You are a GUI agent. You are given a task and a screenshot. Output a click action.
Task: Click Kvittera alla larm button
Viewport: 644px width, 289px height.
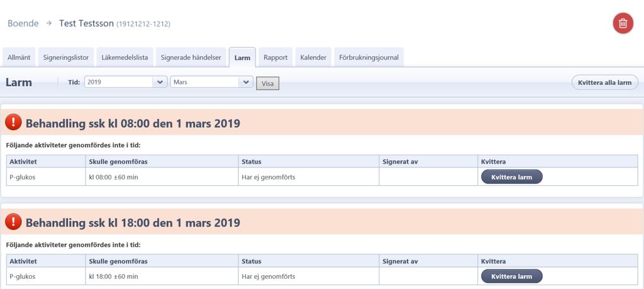(x=604, y=82)
